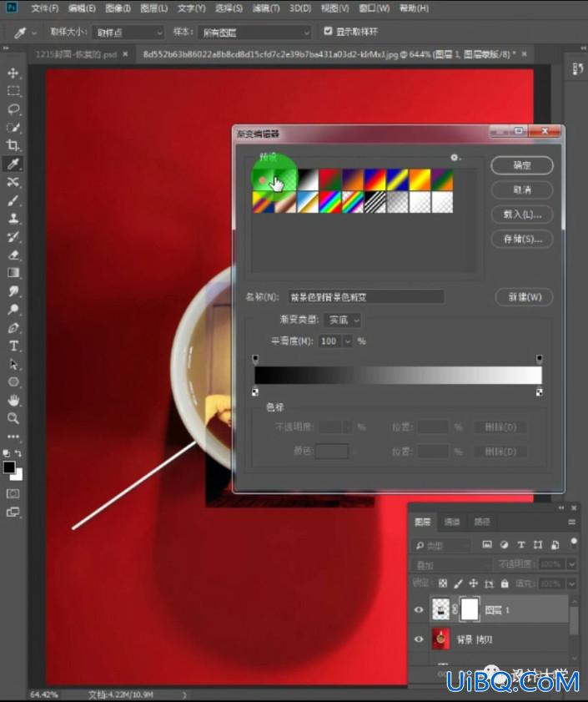588x702 pixels.
Task: Select the Hand tool
Action: click(x=13, y=400)
